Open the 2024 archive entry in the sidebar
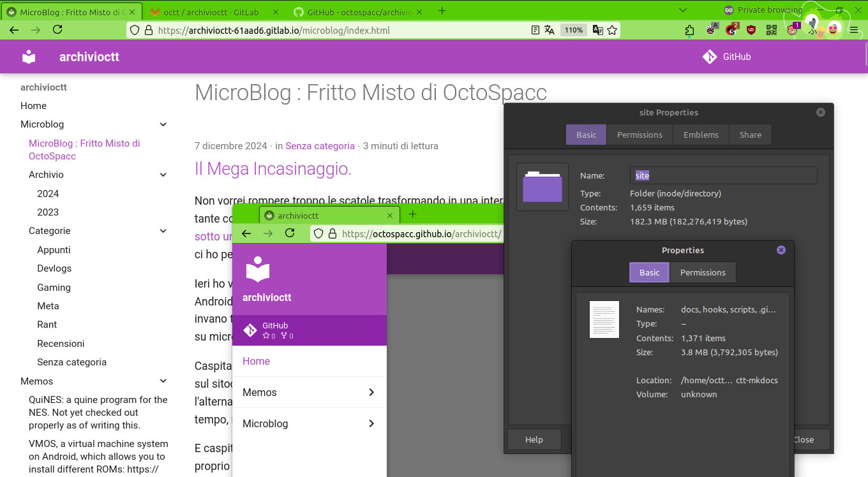The height and width of the screenshot is (477, 868). click(x=48, y=194)
